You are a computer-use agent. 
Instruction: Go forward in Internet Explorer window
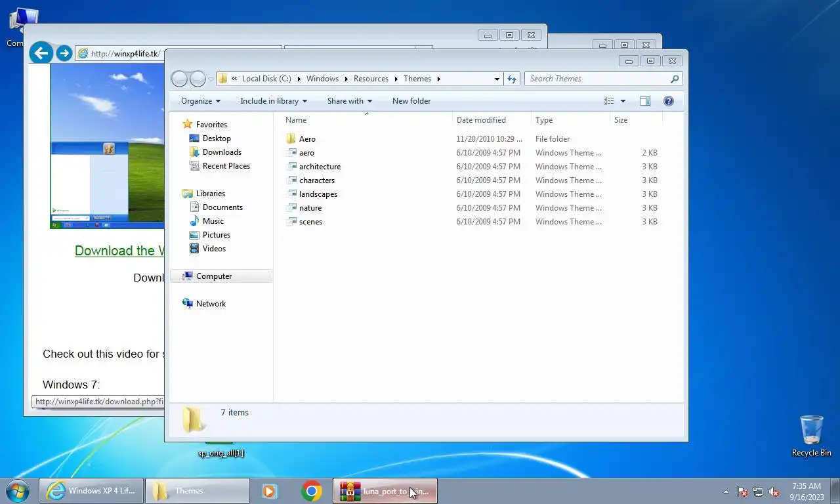64,53
